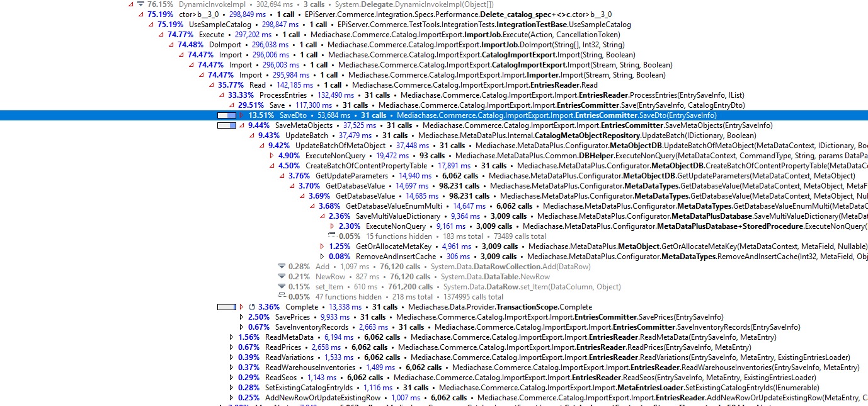Viewport: 868px width, 406px height.
Task: Select the SaveInventoryRecords row
Action: [311, 327]
